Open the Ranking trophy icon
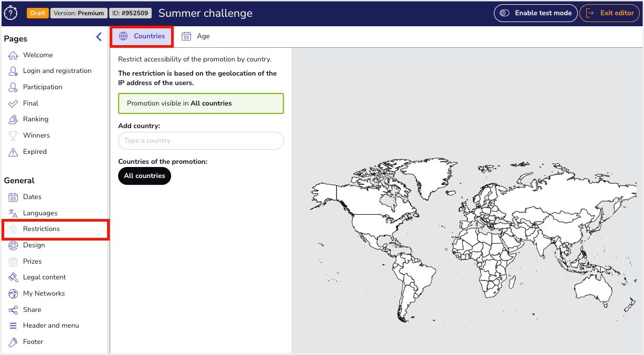Viewport: 644px width, 355px height. click(x=13, y=119)
